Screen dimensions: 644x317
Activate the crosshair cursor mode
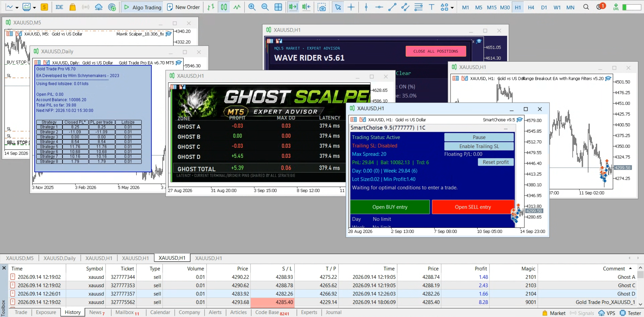(351, 7)
